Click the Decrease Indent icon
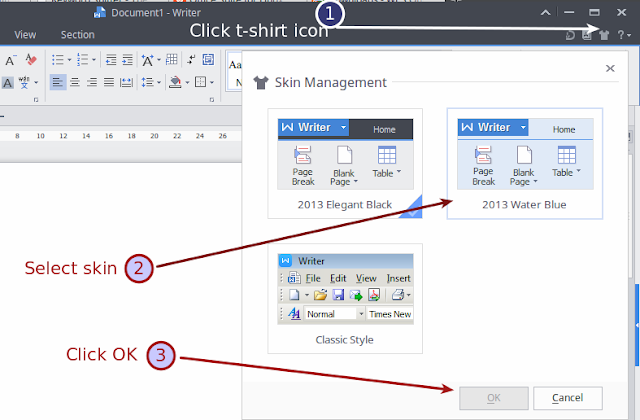This screenshot has height=420, width=640. click(111, 60)
